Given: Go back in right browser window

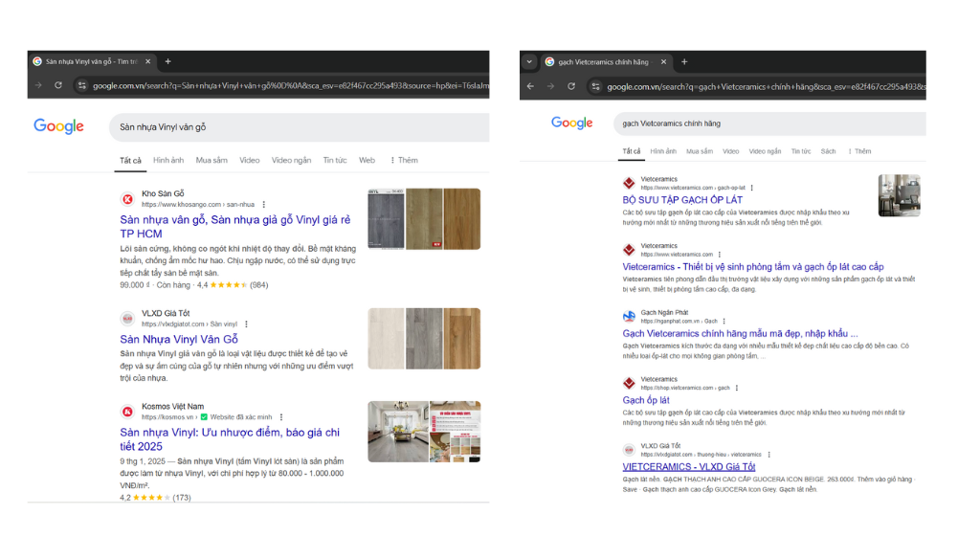Looking at the screenshot, I should point(530,86).
